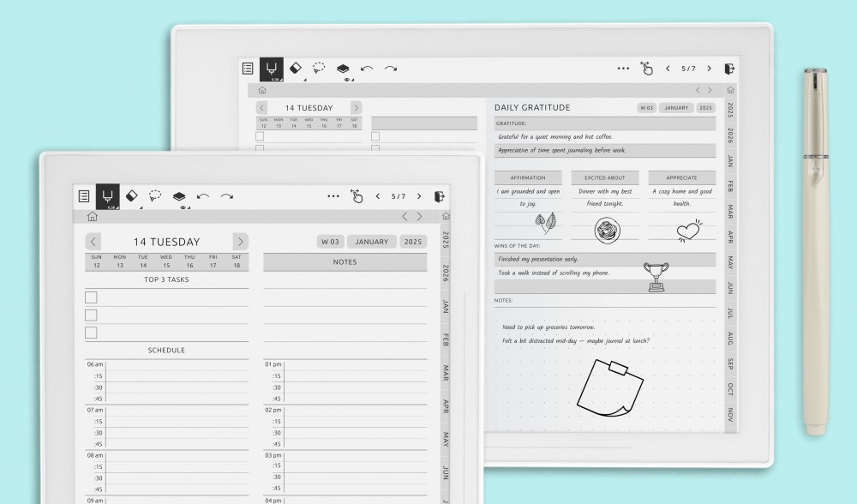Select the eraser tool on front tablet
Image resolution: width=857 pixels, height=504 pixels.
coord(132,196)
